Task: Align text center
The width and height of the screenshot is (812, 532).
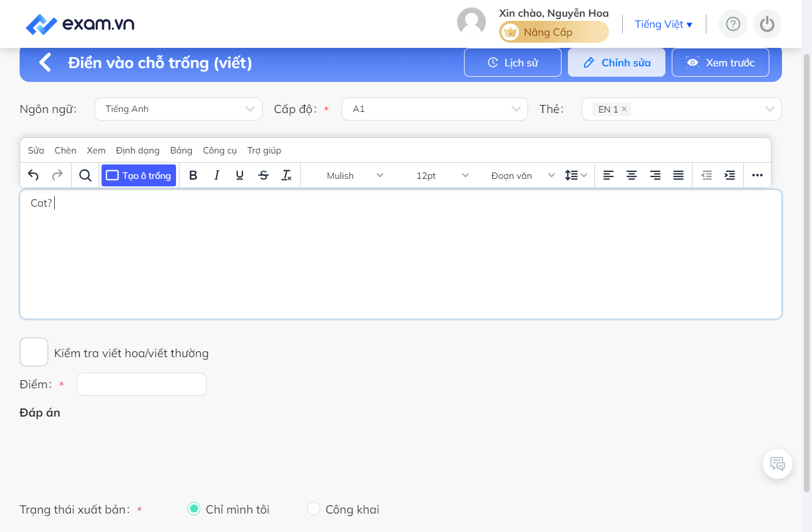Action: pos(632,175)
